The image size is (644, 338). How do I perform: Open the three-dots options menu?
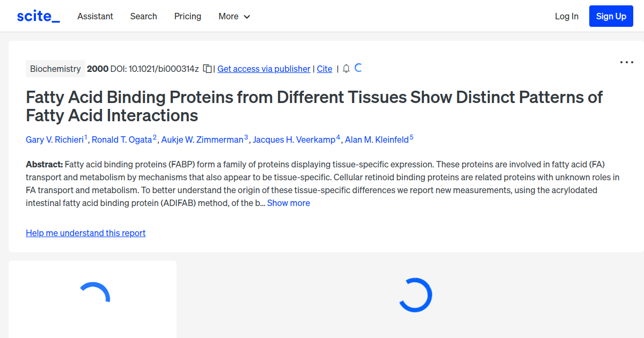[626, 62]
